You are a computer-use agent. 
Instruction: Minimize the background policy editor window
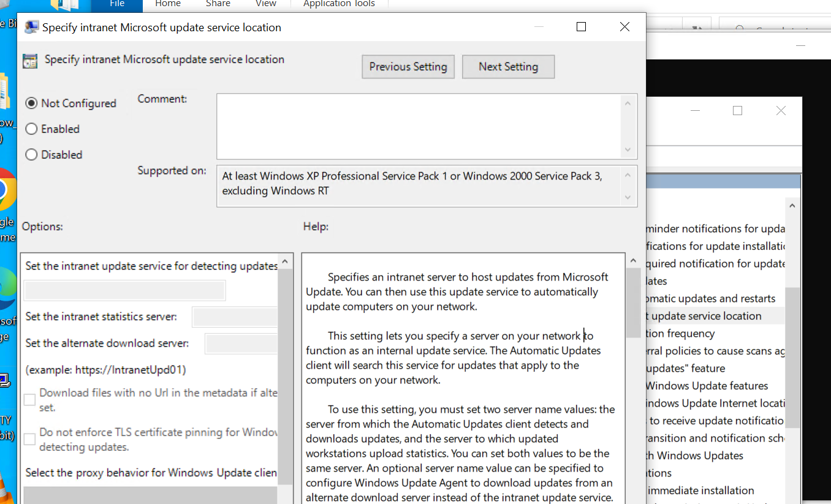[x=695, y=111]
